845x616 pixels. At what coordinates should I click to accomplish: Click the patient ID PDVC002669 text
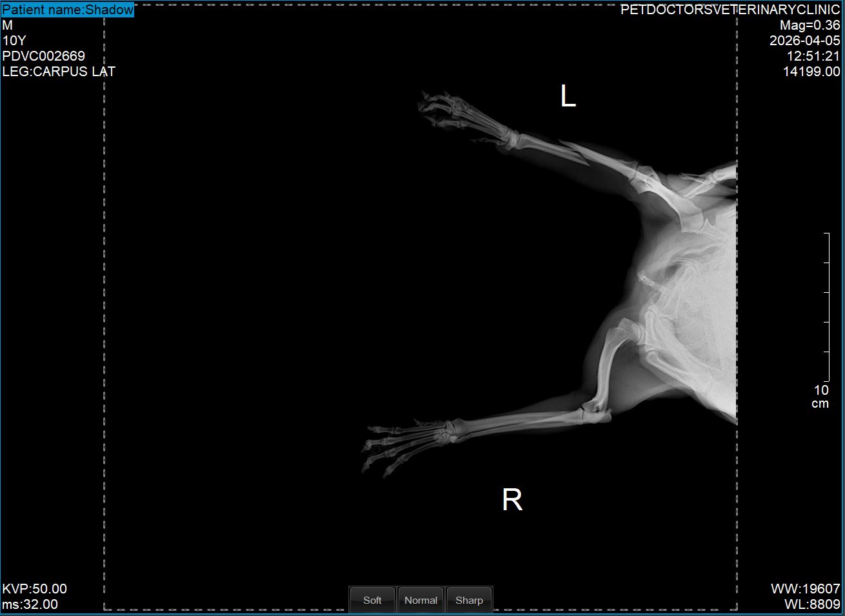[44, 56]
